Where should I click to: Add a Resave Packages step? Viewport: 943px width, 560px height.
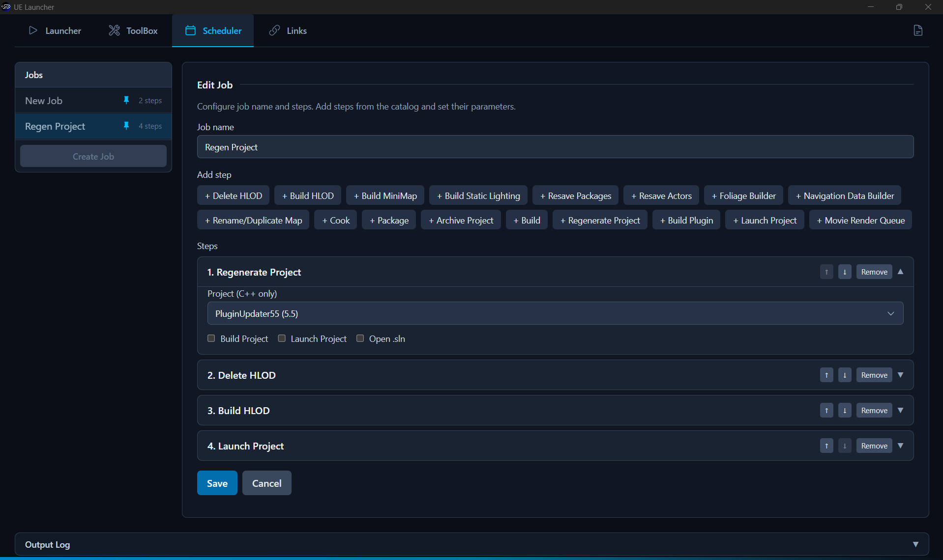576,196
